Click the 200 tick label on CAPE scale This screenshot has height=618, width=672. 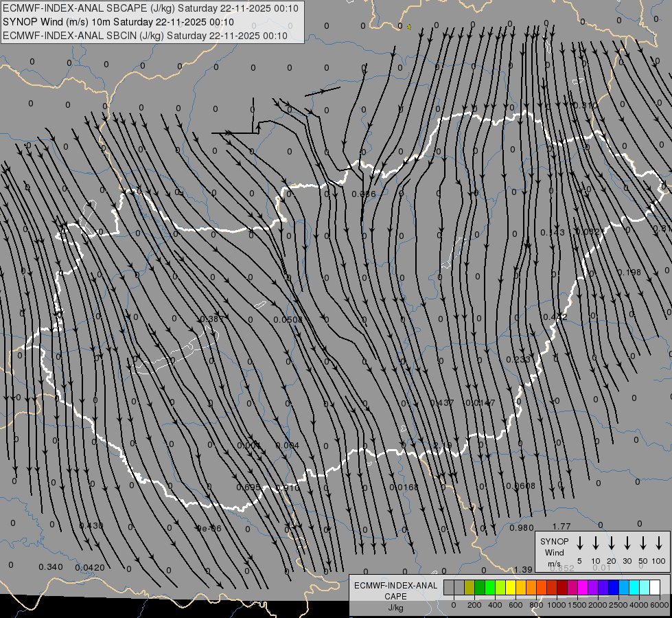click(474, 605)
